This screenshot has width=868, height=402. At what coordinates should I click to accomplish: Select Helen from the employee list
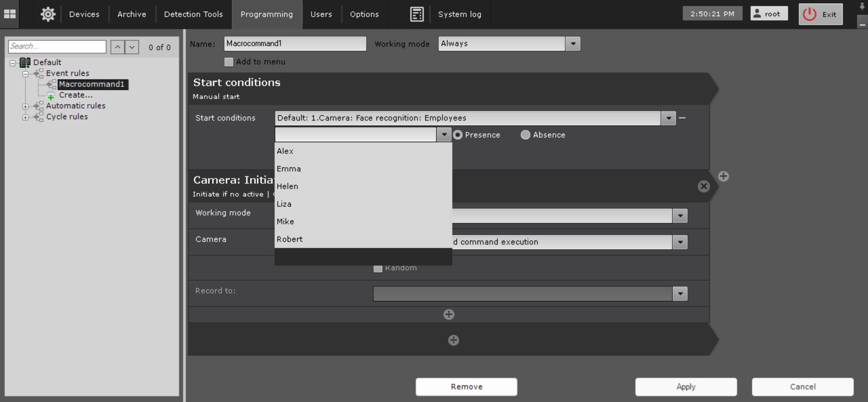click(363, 186)
